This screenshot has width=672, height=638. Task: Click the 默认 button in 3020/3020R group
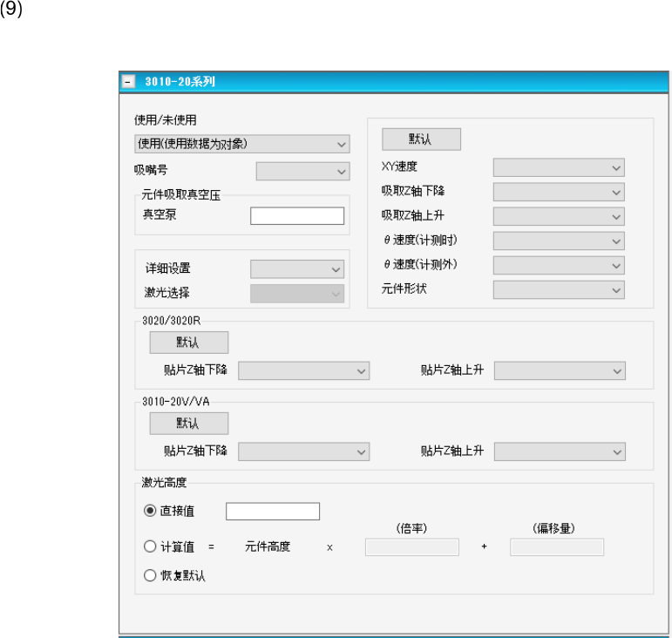[189, 343]
